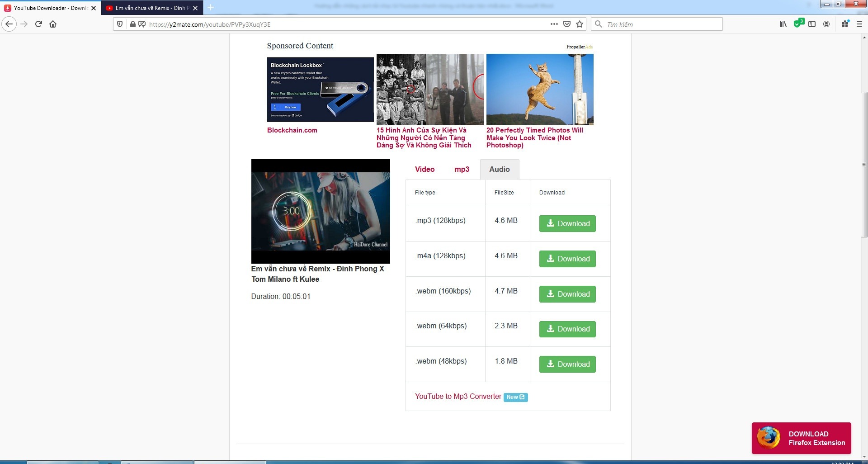Reload the current page
Screen dimensions: 868x464
tap(38, 24)
